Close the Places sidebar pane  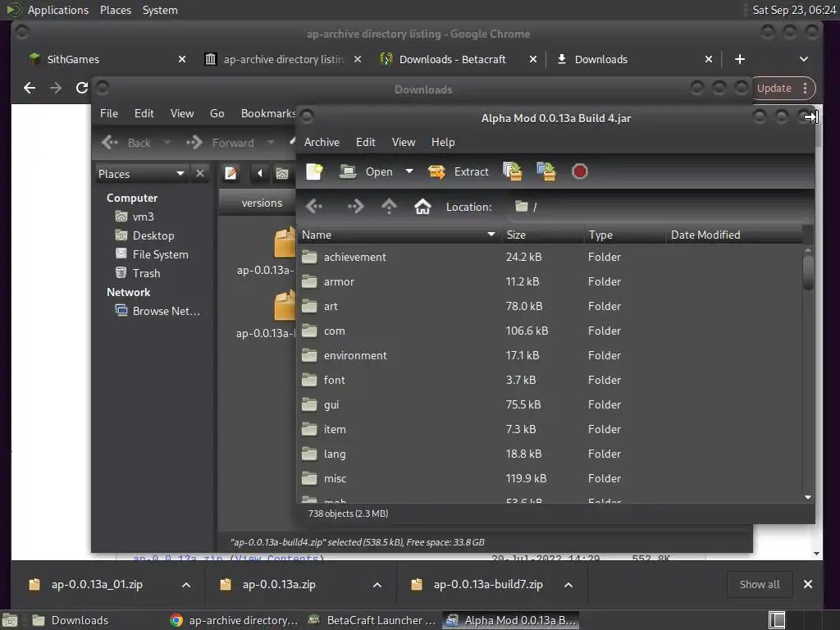(x=200, y=174)
